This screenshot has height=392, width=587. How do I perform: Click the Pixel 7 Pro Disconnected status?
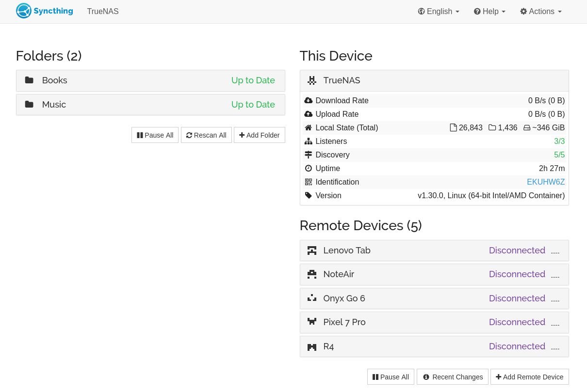(x=517, y=322)
